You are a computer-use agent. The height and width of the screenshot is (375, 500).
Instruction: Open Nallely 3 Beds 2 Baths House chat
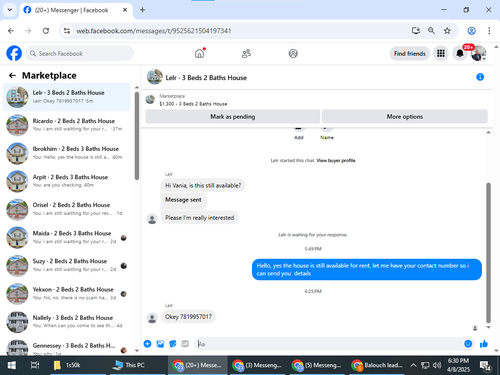67,322
